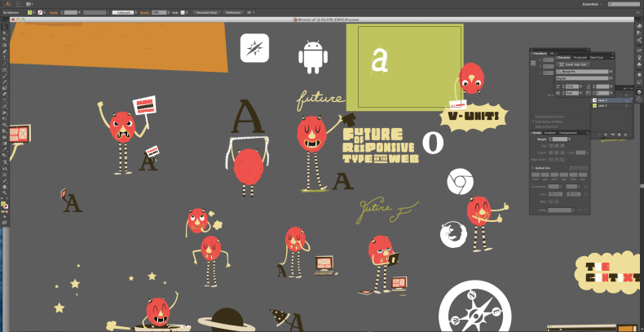
Task: Select the Pencil tool
Action: coord(5,82)
